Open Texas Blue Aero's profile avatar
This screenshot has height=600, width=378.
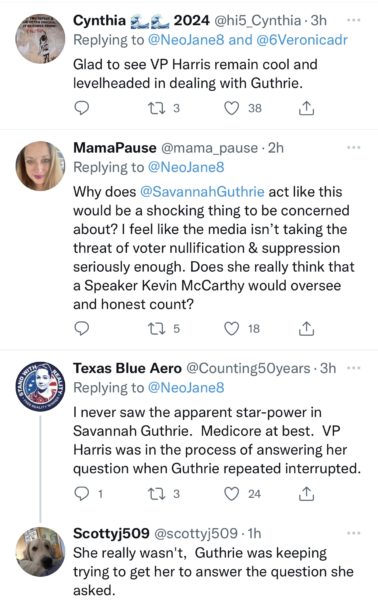(40, 386)
